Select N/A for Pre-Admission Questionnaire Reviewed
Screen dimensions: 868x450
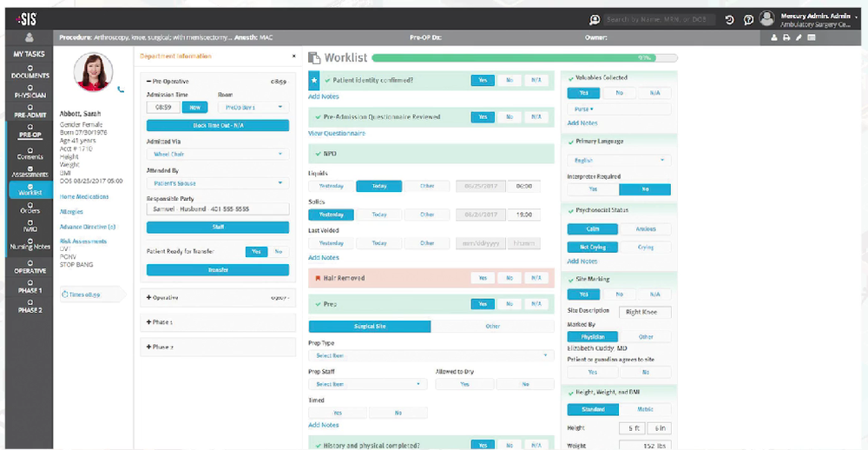536,117
